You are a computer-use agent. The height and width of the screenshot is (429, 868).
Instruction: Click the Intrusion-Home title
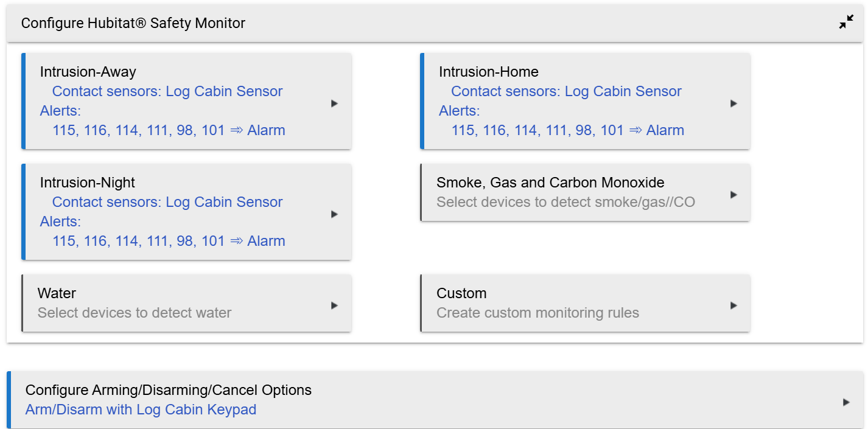click(489, 72)
